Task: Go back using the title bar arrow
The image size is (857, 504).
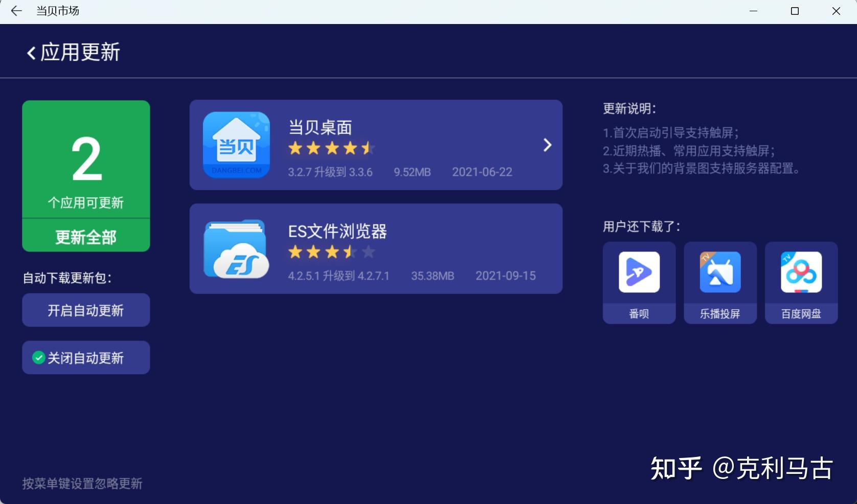Action: point(16,11)
